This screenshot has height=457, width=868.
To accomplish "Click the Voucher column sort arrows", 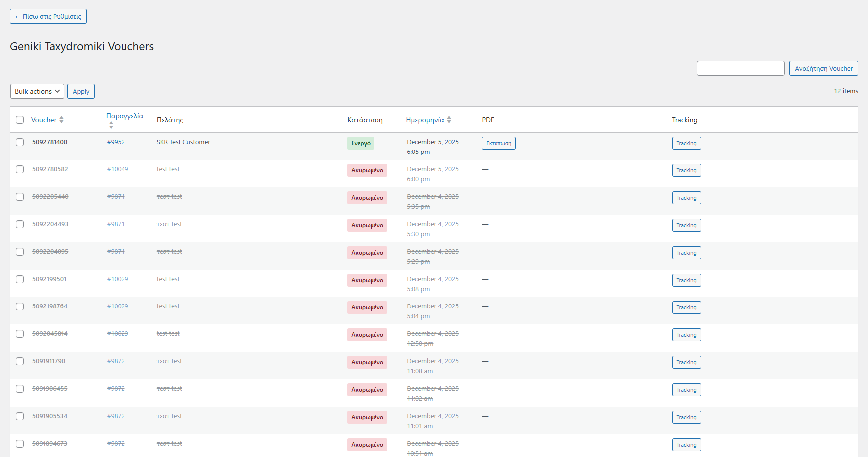I will (61, 120).
